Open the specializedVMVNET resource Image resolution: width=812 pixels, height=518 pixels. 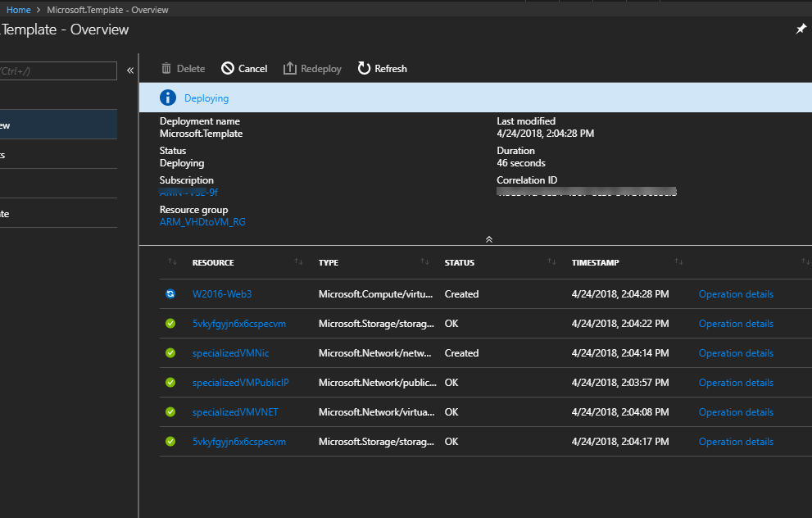pos(235,411)
